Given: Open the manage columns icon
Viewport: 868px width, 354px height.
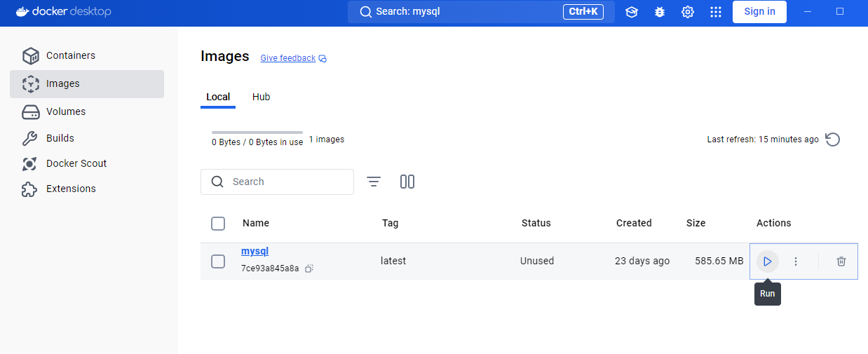Looking at the screenshot, I should click(407, 182).
